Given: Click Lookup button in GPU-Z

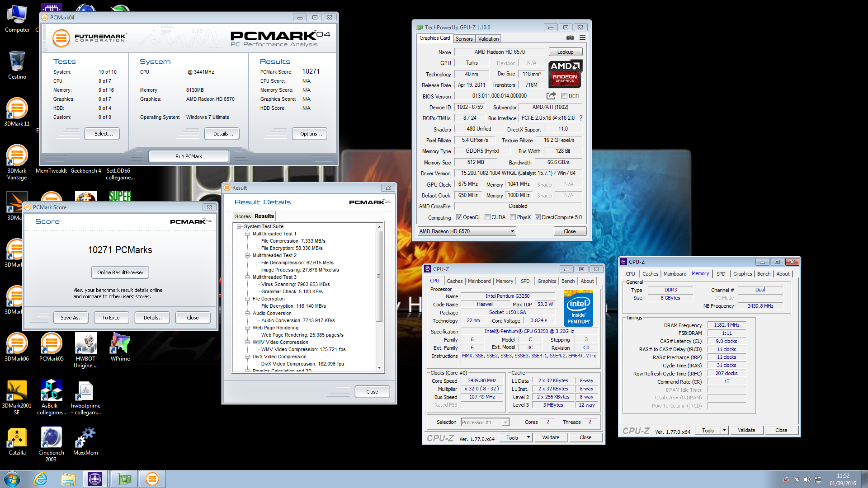Looking at the screenshot, I should pos(566,52).
